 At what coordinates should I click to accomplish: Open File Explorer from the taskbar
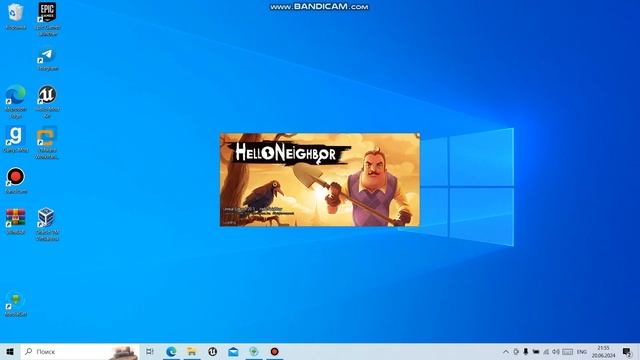pos(191,351)
